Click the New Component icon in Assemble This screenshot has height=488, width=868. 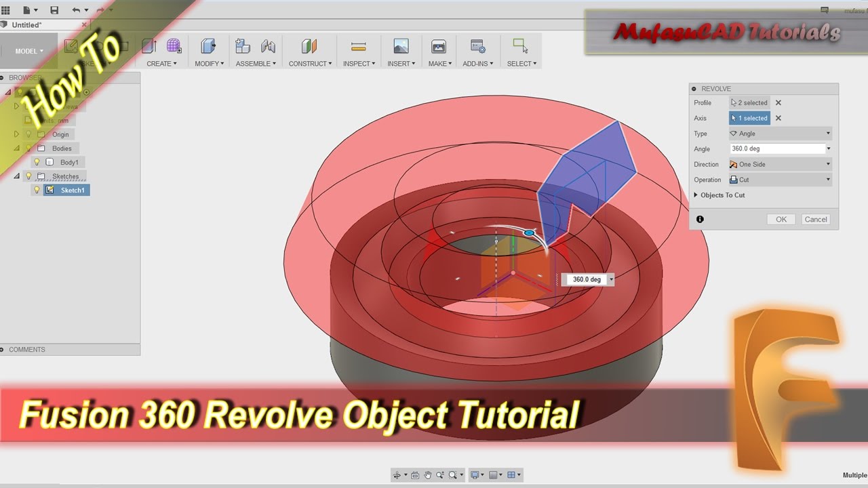coord(243,46)
